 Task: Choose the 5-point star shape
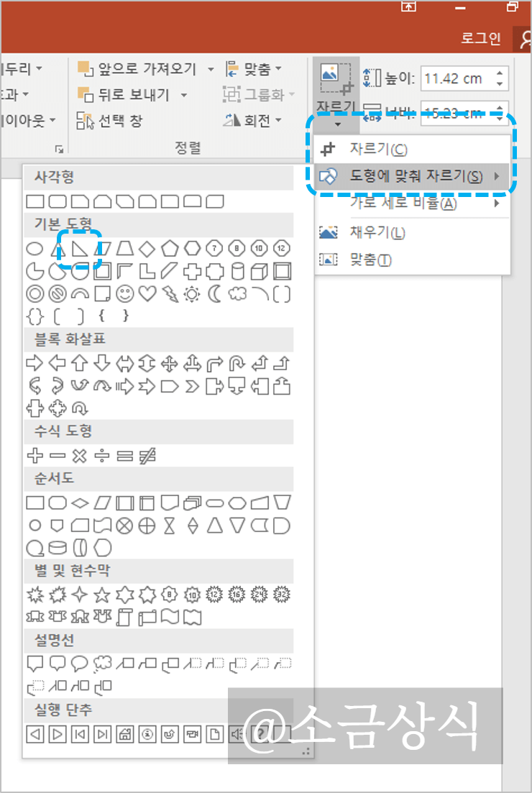tap(102, 595)
